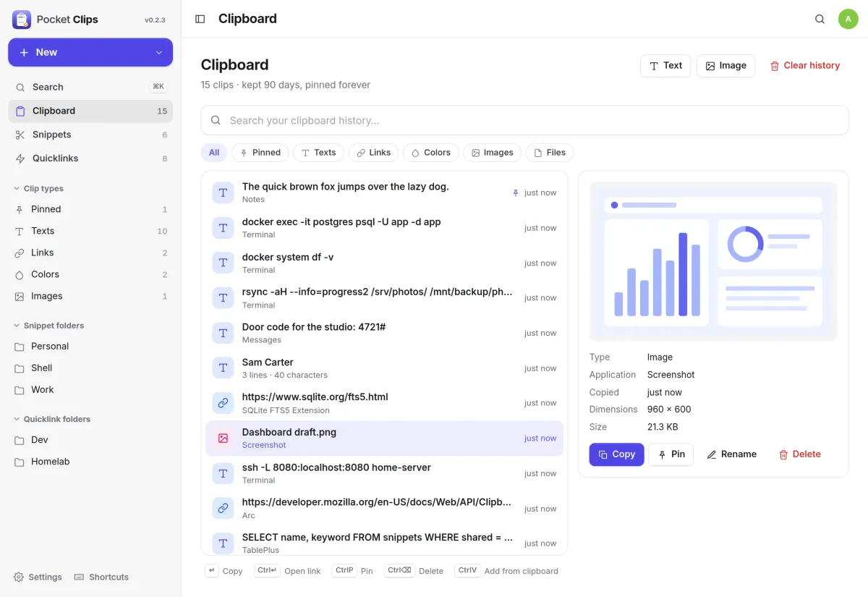
Task: Focus the clipboard history search field
Action: (524, 120)
